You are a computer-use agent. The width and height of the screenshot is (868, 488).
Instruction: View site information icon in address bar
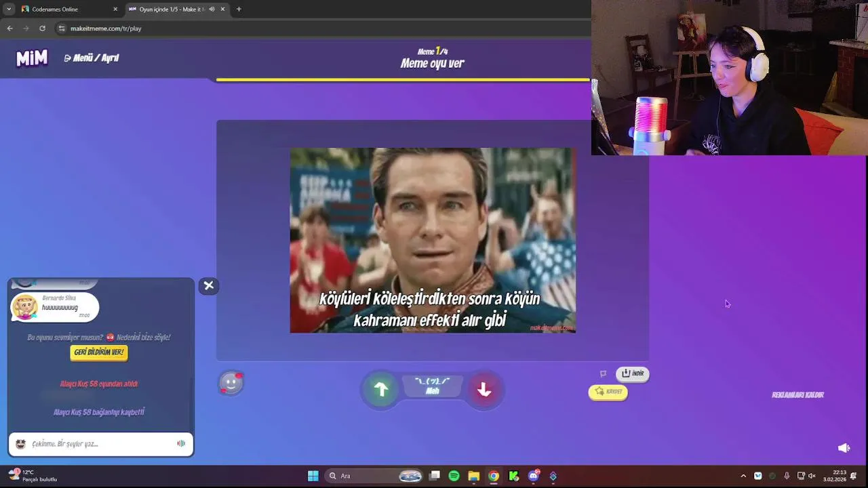(62, 28)
